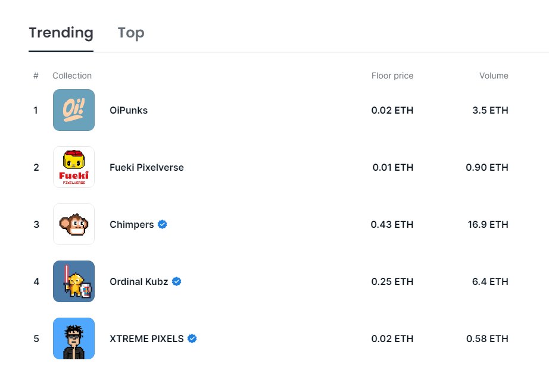
Task: Click the Collection column header
Action: (x=72, y=76)
